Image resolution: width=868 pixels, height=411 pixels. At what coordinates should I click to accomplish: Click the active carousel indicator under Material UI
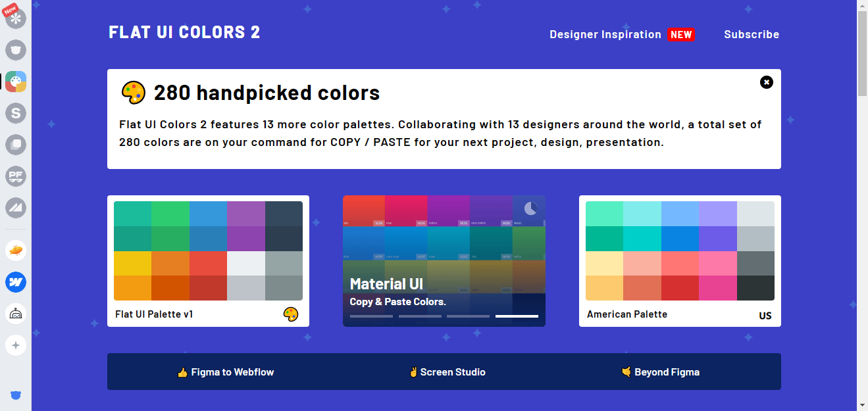tap(517, 316)
